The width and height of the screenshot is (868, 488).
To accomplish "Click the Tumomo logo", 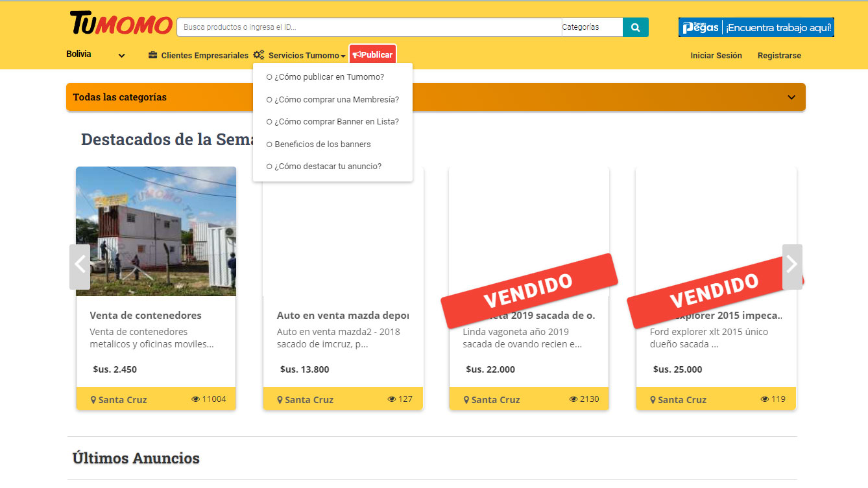I will point(121,25).
